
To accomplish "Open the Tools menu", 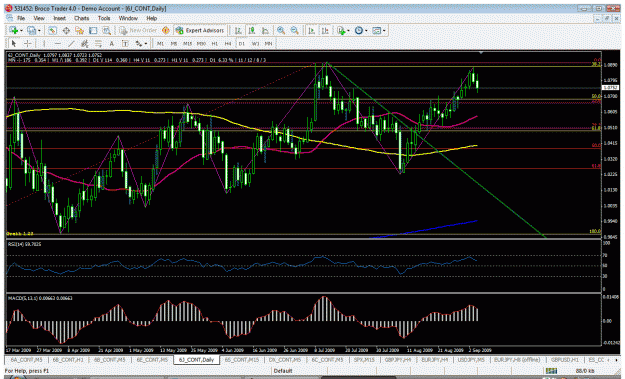I will [104, 18].
